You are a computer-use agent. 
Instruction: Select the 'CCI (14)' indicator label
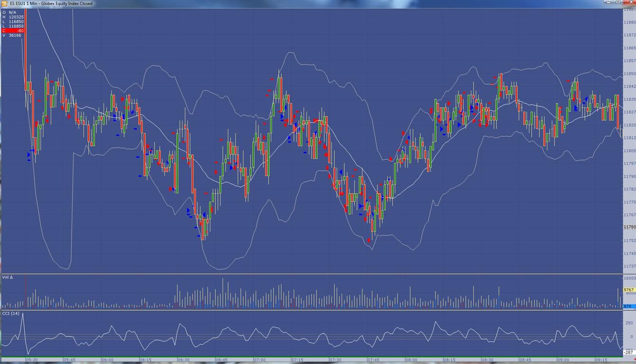click(x=11, y=313)
